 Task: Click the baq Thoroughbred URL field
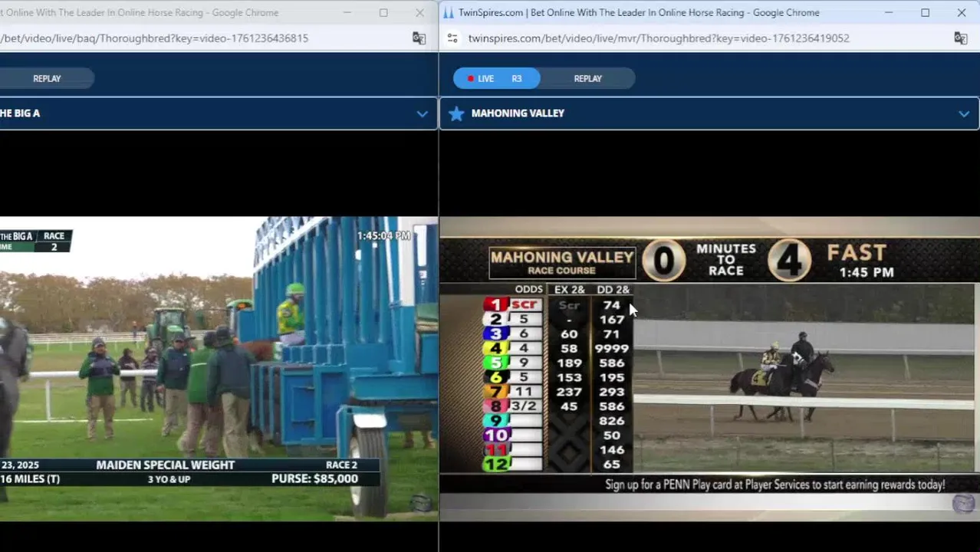[x=154, y=38]
